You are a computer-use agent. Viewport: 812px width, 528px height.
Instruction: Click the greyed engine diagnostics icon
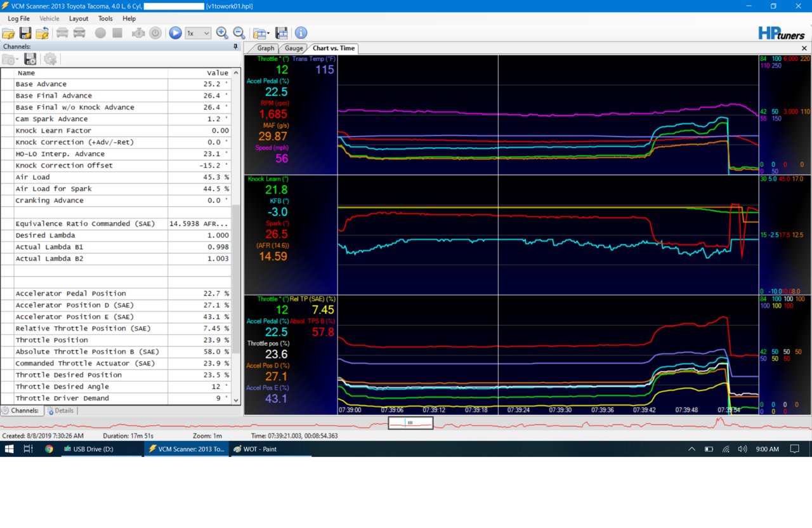(x=138, y=33)
